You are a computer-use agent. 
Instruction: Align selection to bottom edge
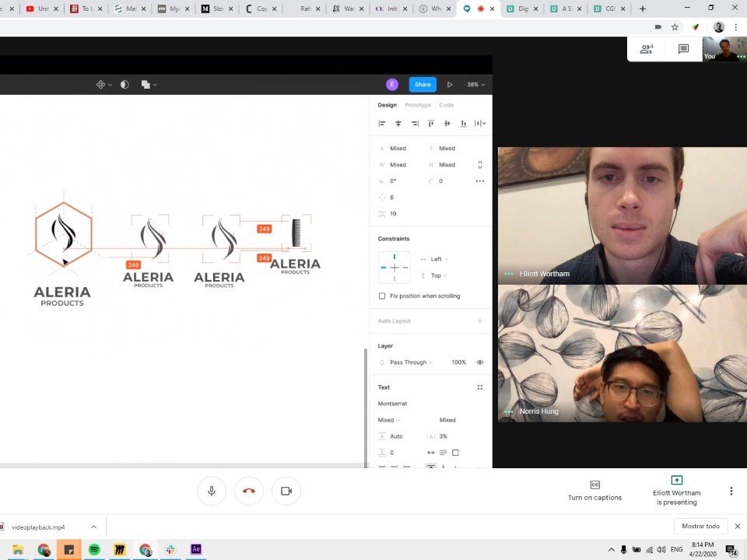point(463,124)
